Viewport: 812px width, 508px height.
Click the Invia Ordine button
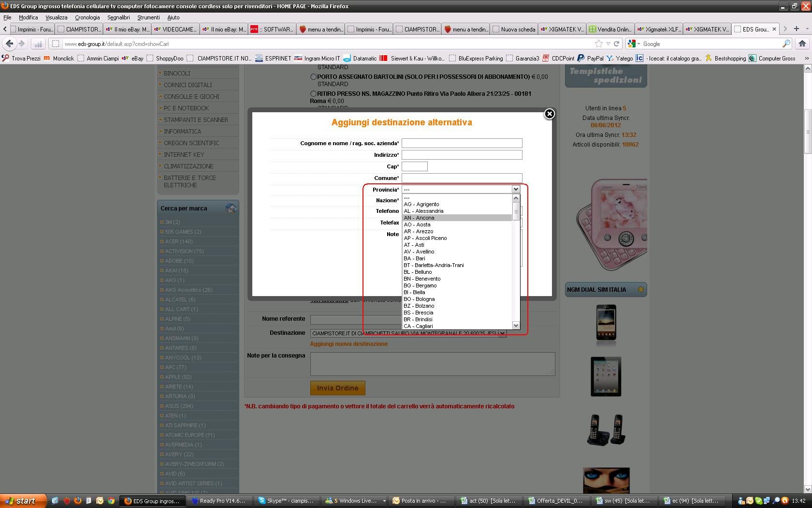[x=337, y=388]
